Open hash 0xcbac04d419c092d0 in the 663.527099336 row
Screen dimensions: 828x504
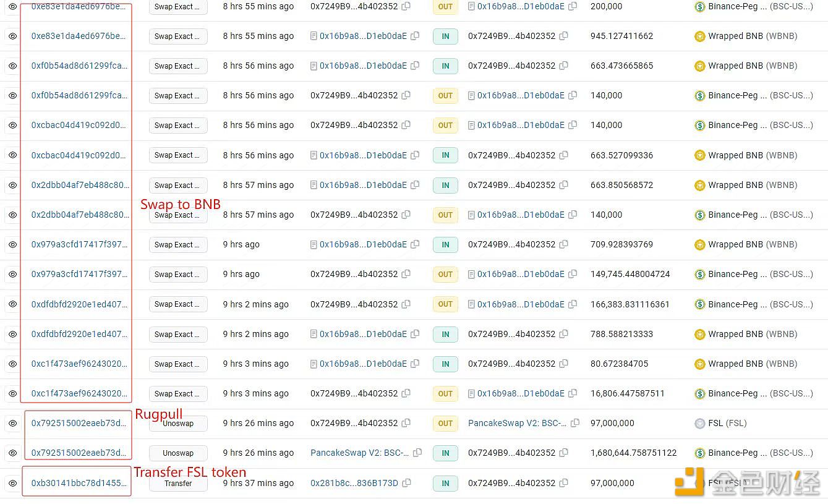click(79, 155)
